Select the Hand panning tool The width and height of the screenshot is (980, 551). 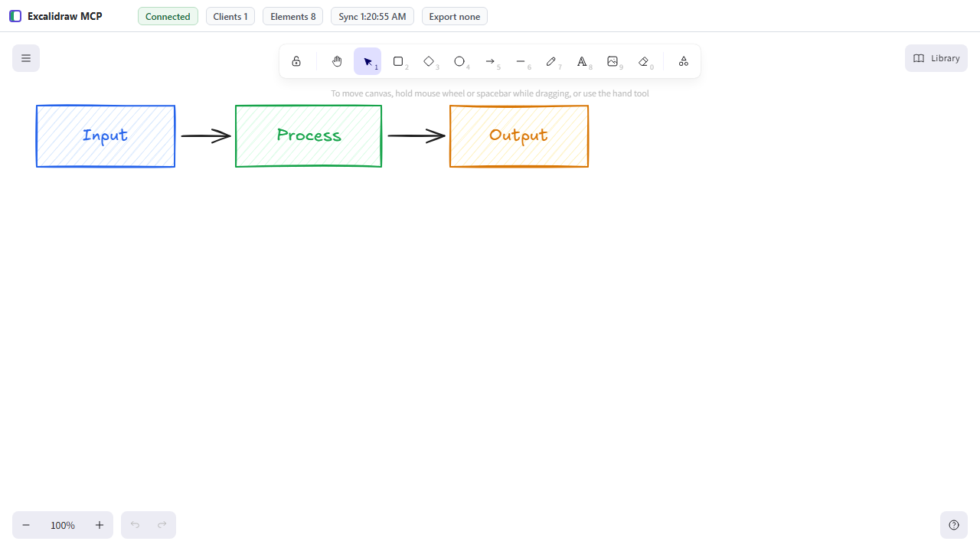(337, 61)
